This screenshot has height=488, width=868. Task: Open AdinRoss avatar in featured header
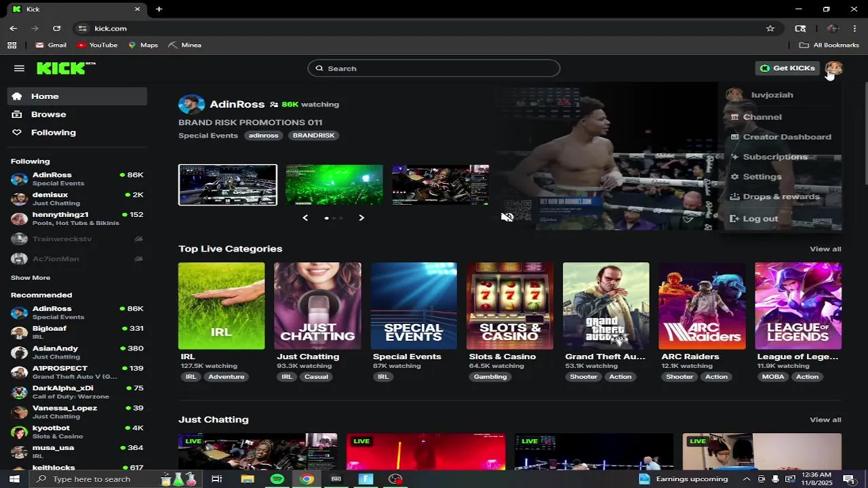coord(191,104)
